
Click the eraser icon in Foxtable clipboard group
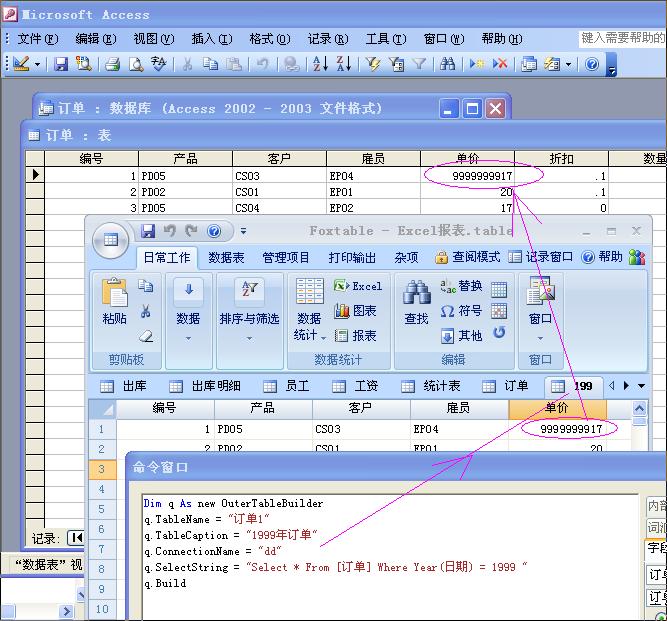pos(146,336)
